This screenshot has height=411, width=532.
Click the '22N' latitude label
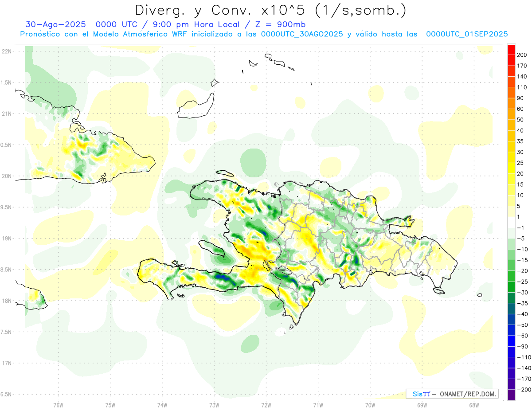pos(7,51)
